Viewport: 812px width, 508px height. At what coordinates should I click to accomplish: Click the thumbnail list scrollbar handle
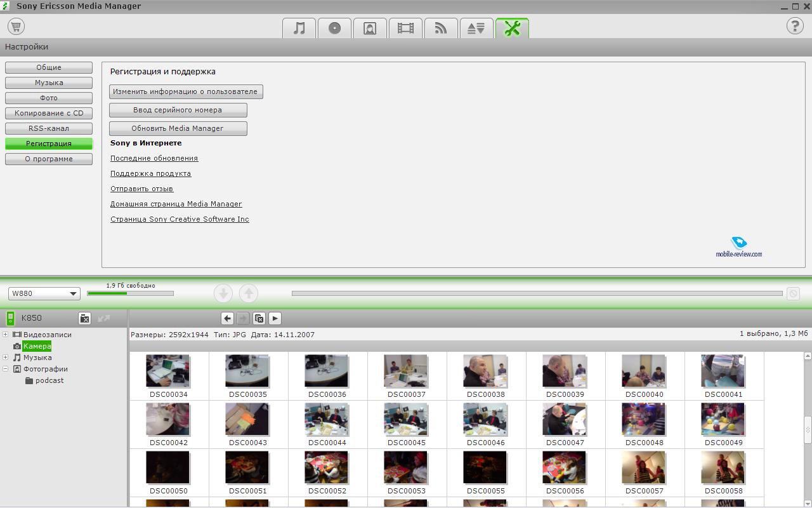pos(808,430)
